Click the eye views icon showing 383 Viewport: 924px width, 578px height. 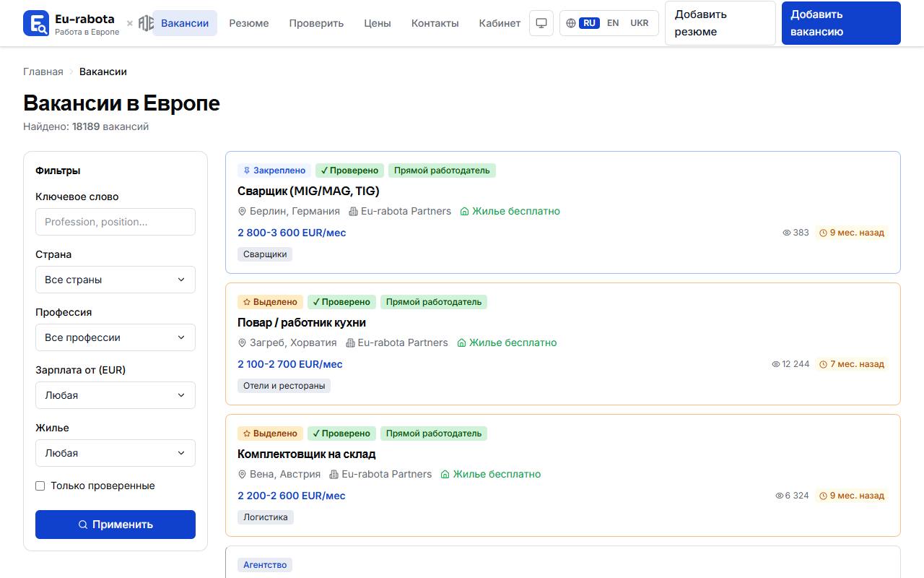tap(787, 233)
